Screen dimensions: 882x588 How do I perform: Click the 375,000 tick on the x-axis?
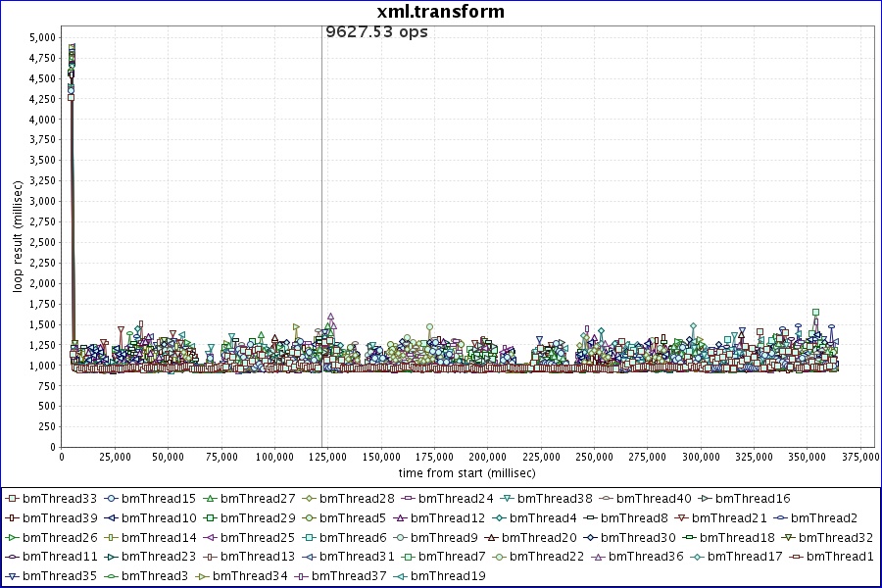(x=859, y=457)
